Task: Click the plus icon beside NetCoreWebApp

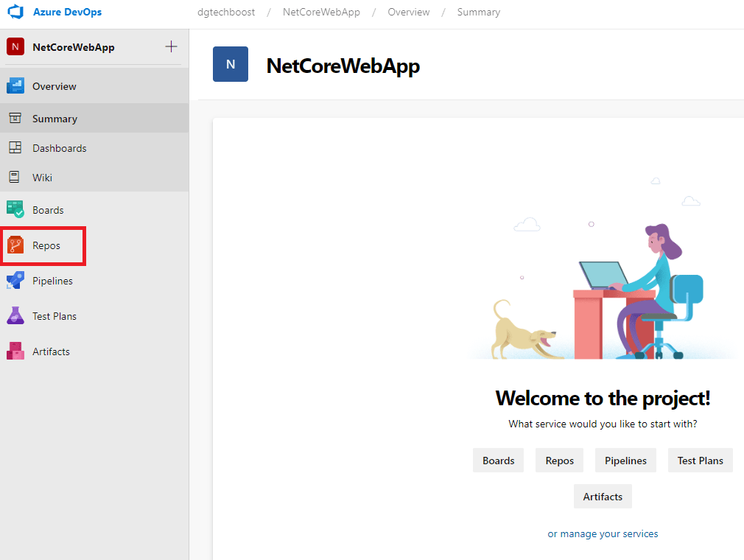Action: coord(171,47)
